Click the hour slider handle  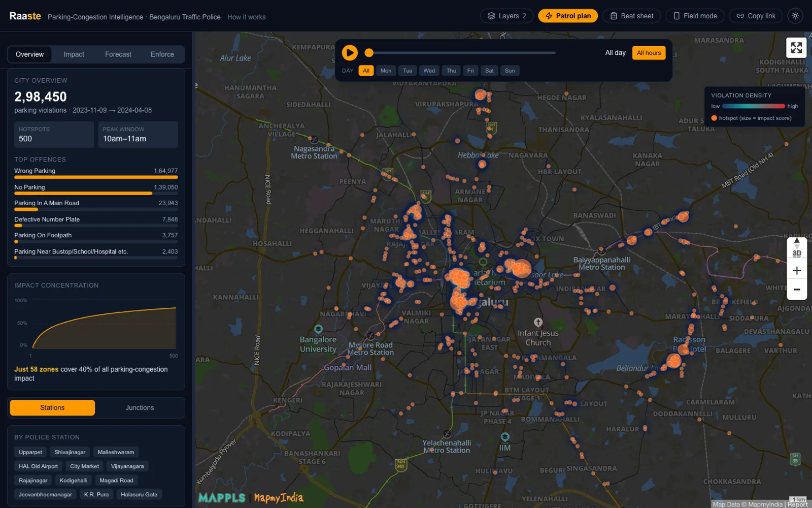369,52
